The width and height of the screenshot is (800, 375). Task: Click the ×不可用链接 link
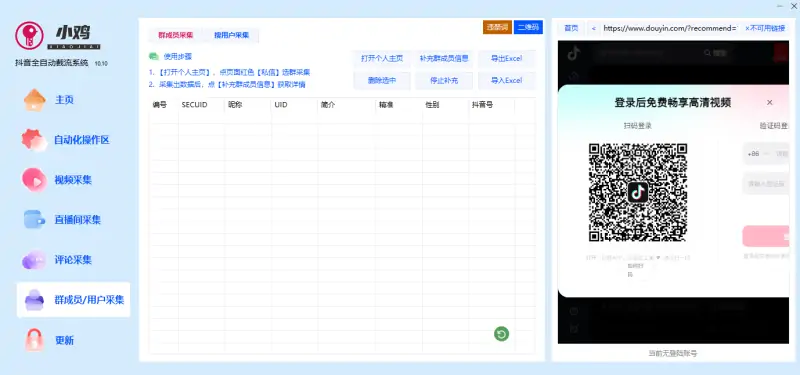pos(765,29)
